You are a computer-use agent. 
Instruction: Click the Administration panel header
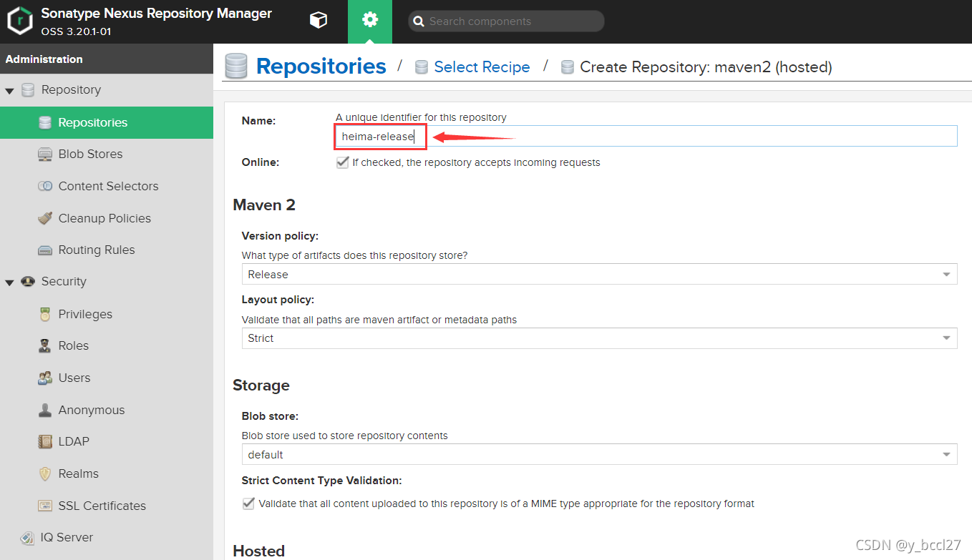point(107,59)
